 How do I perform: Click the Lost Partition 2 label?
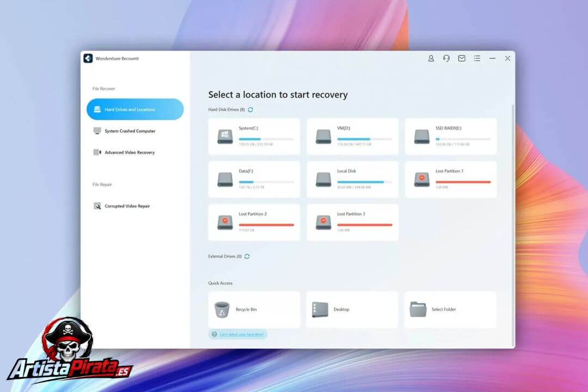pos(253,214)
